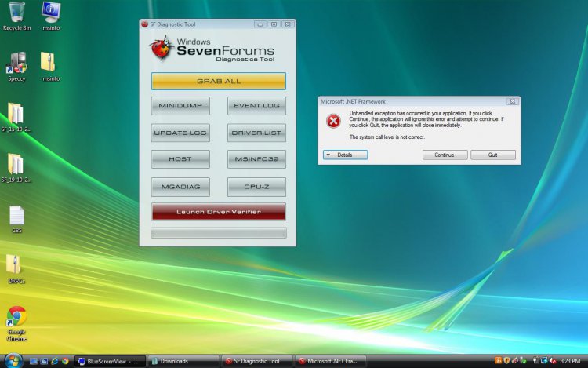The height and width of the screenshot is (368, 588).
Task: Close the Microsoft .NET Framework dialog
Action: pyautogui.click(x=512, y=101)
